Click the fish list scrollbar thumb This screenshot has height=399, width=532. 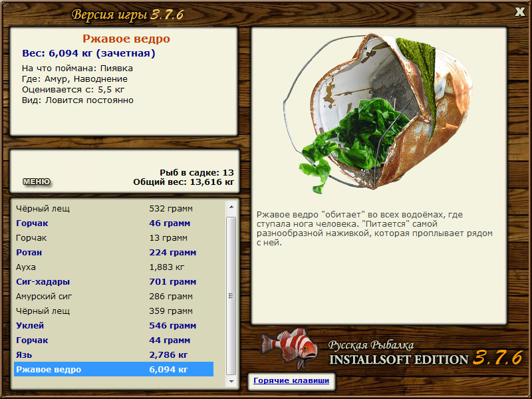coord(231,296)
